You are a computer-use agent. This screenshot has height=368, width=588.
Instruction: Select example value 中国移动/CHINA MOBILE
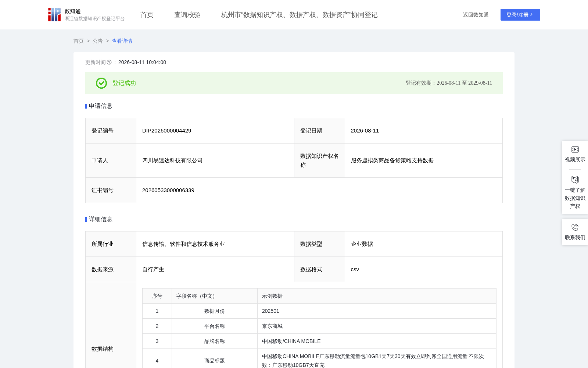291,341
